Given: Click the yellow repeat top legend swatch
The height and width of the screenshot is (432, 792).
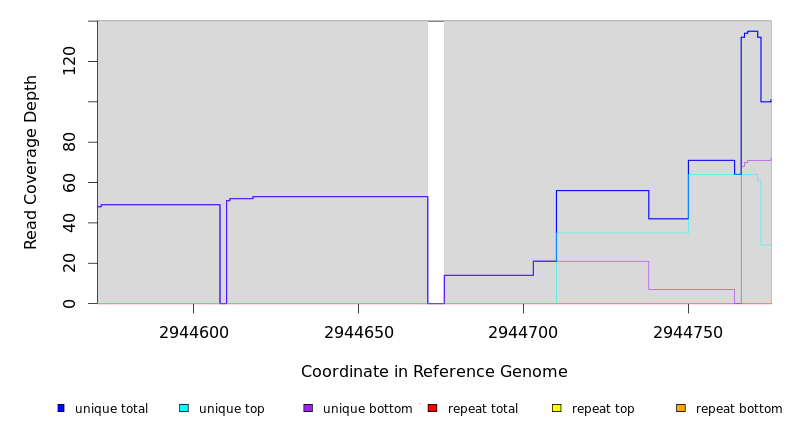Looking at the screenshot, I should pos(556,408).
